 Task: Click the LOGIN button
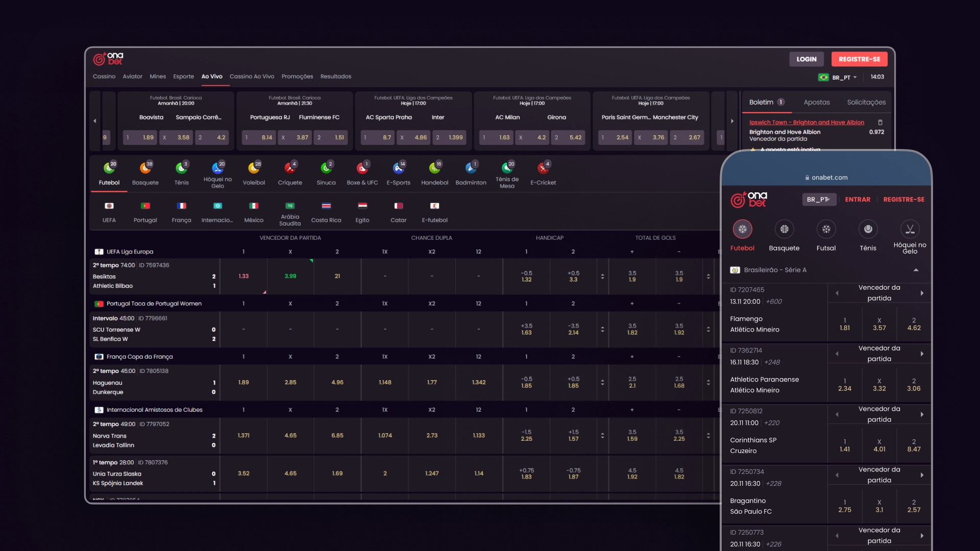[806, 59]
